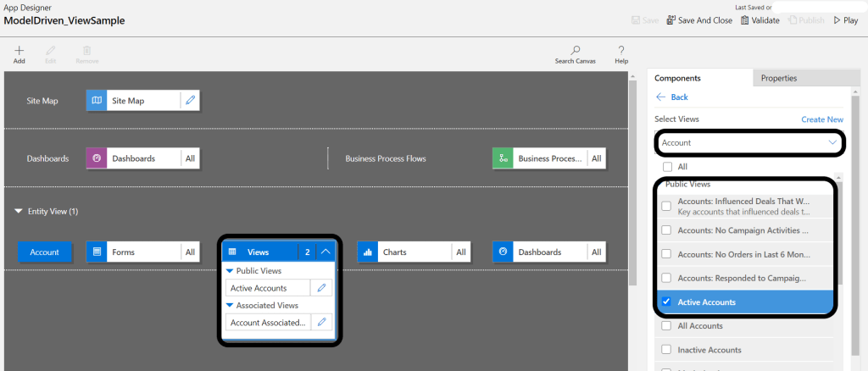Click the Charts tile icon
868x371 pixels.
point(369,252)
